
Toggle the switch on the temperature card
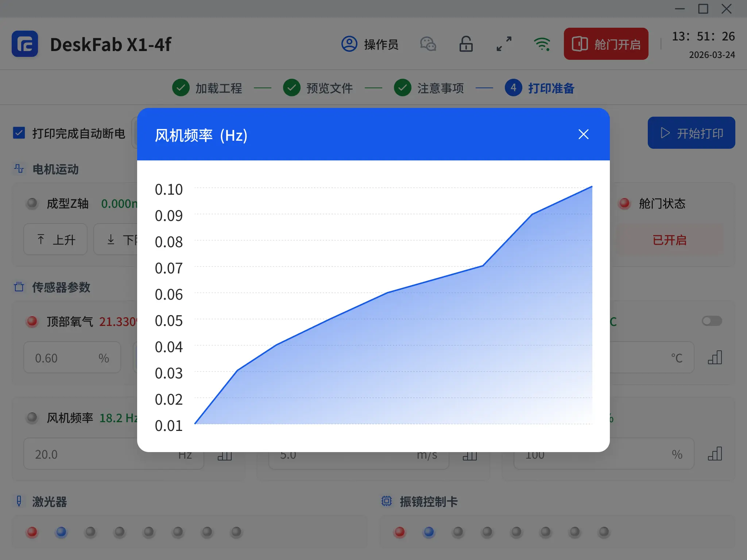[712, 321]
